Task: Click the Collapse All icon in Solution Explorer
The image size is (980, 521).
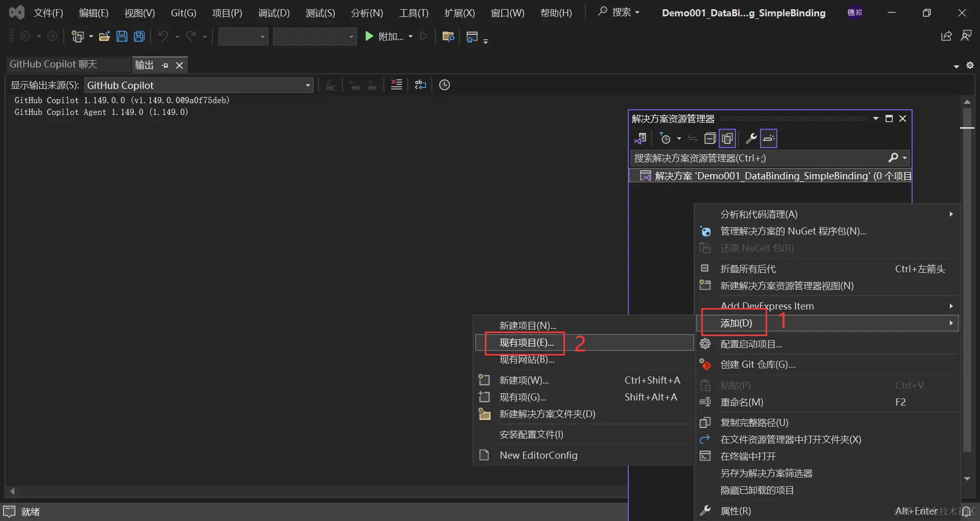Action: [x=710, y=138]
